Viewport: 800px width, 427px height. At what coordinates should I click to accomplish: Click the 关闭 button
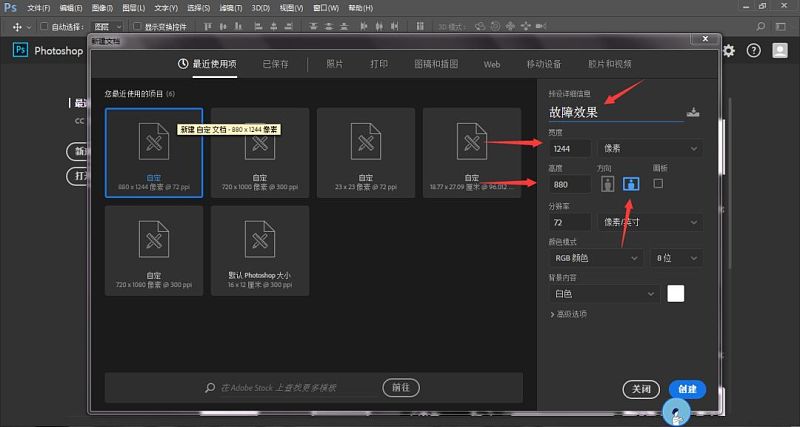coord(641,389)
